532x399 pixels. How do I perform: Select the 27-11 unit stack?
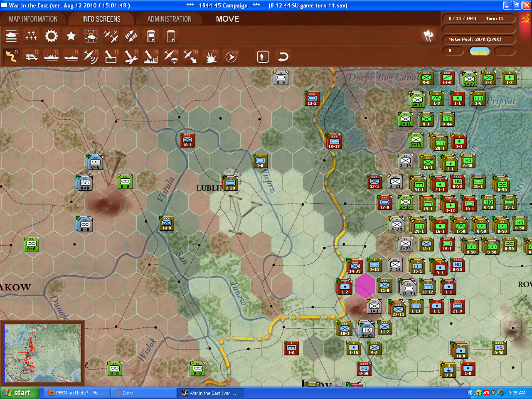coord(398,309)
